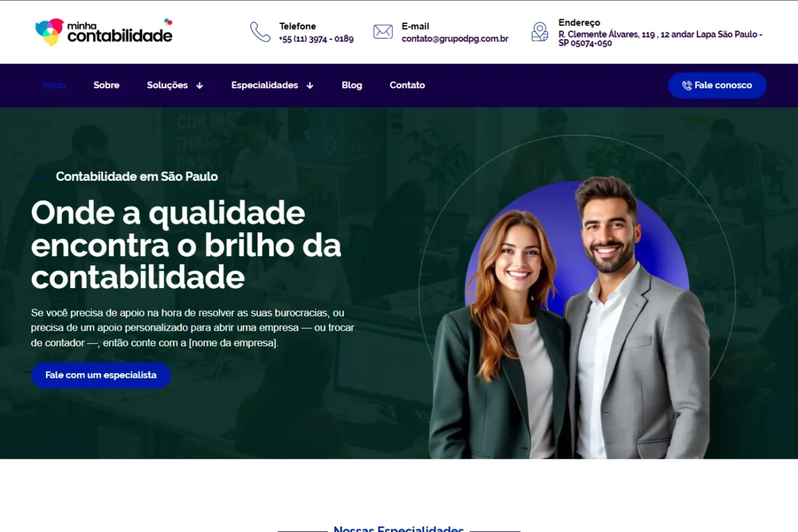Viewport: 798px width, 532px height.
Task: Click the colorful dots above logo text
Action: click(168, 22)
